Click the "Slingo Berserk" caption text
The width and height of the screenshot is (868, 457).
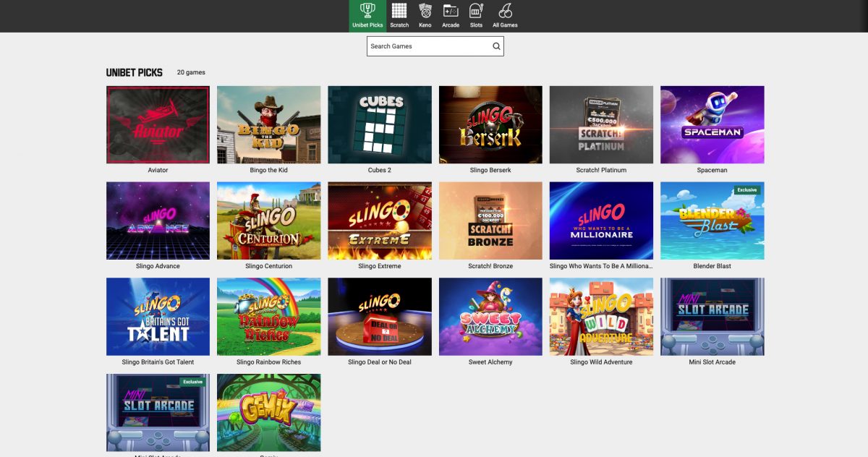click(x=490, y=170)
